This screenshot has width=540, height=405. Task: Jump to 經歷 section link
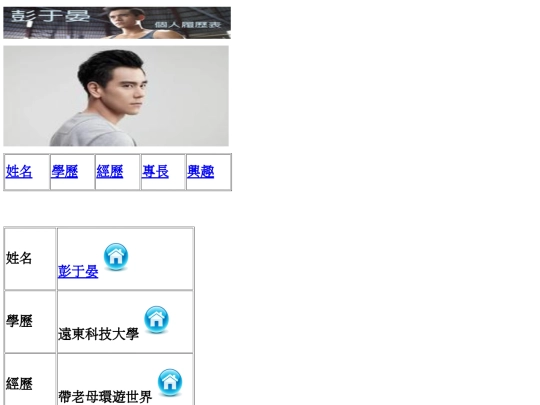[x=110, y=172]
